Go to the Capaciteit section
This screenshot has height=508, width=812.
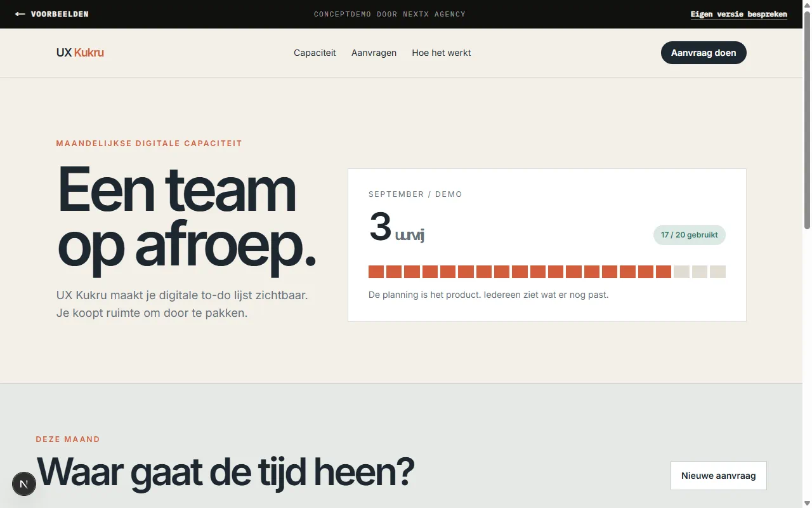click(x=315, y=53)
